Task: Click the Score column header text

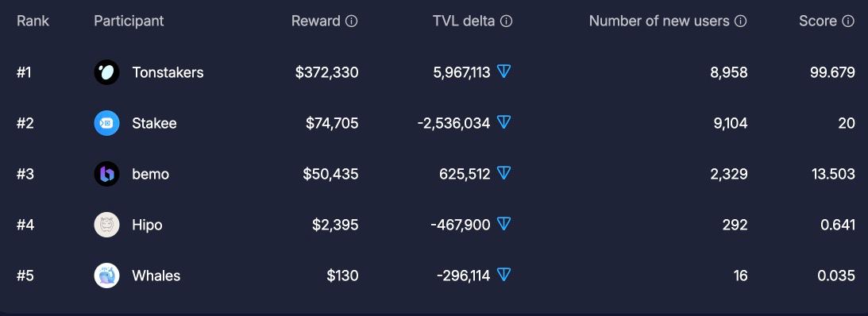Action: point(818,21)
